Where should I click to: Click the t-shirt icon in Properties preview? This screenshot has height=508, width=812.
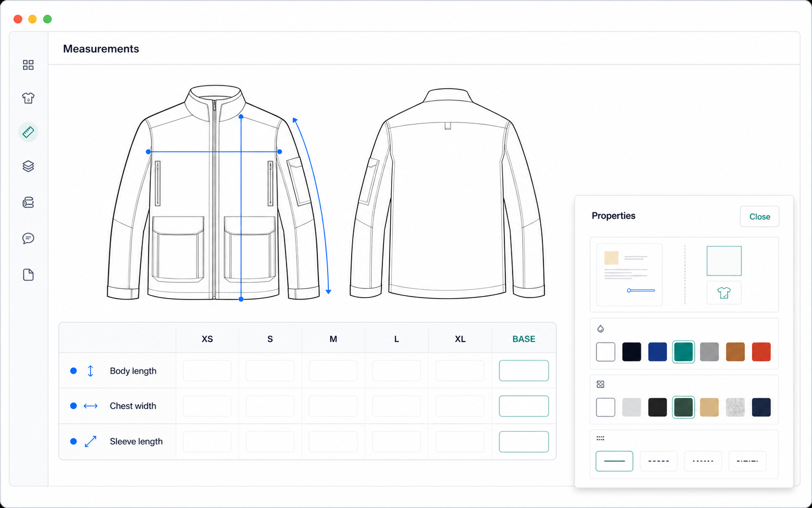tap(724, 293)
